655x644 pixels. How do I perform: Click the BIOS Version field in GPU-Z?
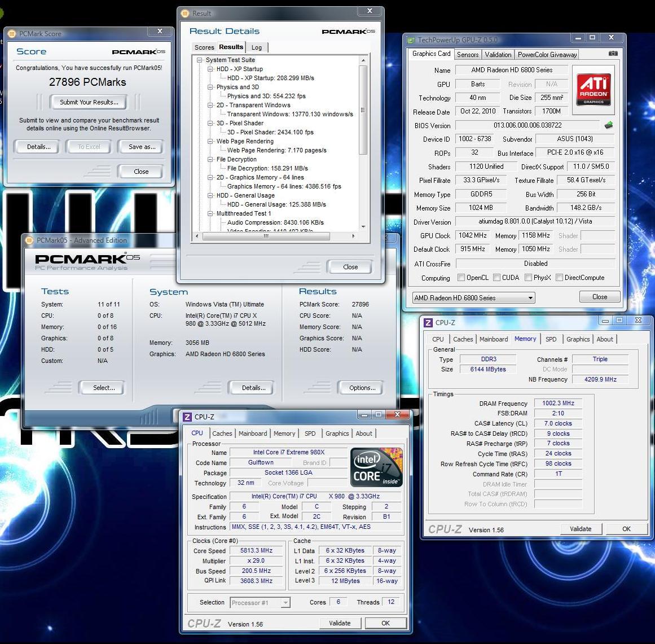527,125
